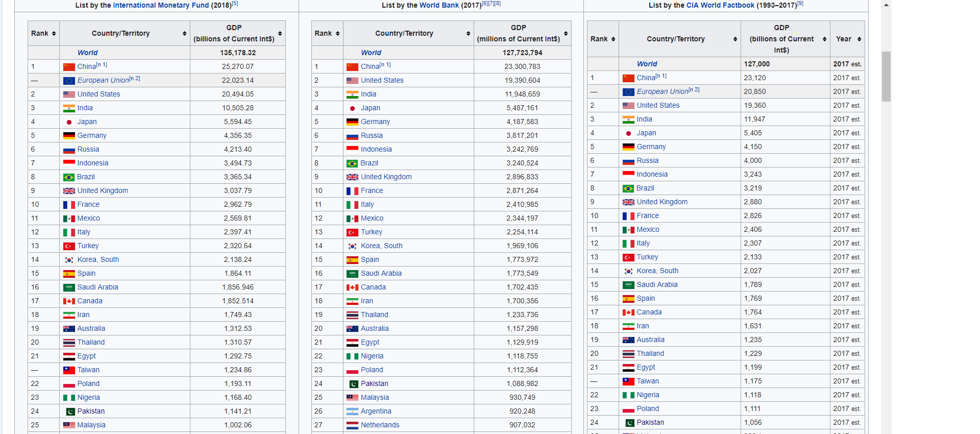Screen dimensions: 980x434
Task: Click Argentina flag in World Bank table
Action: (352, 412)
